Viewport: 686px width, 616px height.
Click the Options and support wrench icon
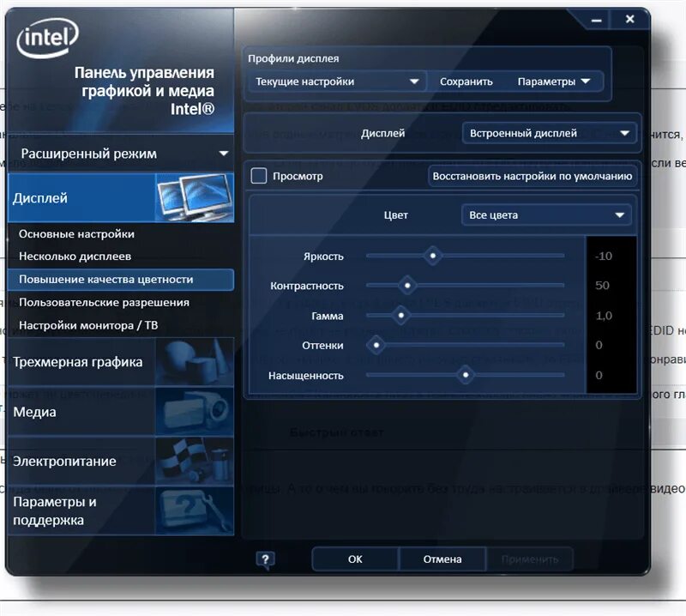pos(195,511)
